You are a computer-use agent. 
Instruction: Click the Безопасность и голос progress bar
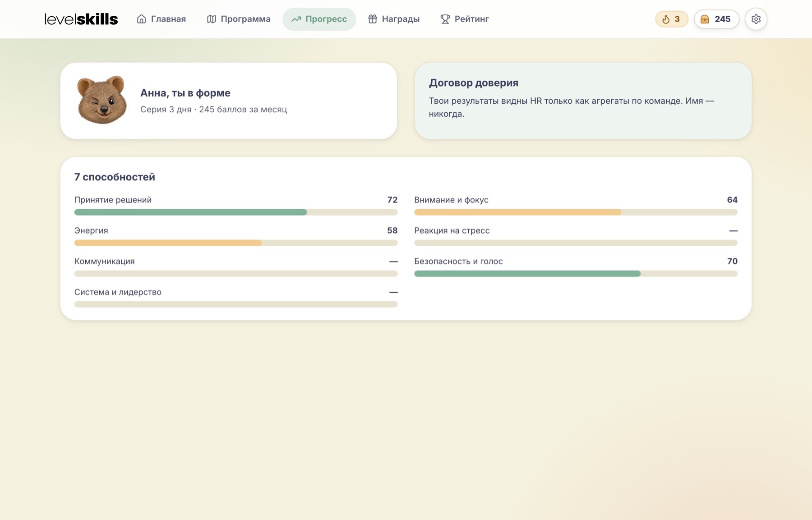[x=576, y=273]
